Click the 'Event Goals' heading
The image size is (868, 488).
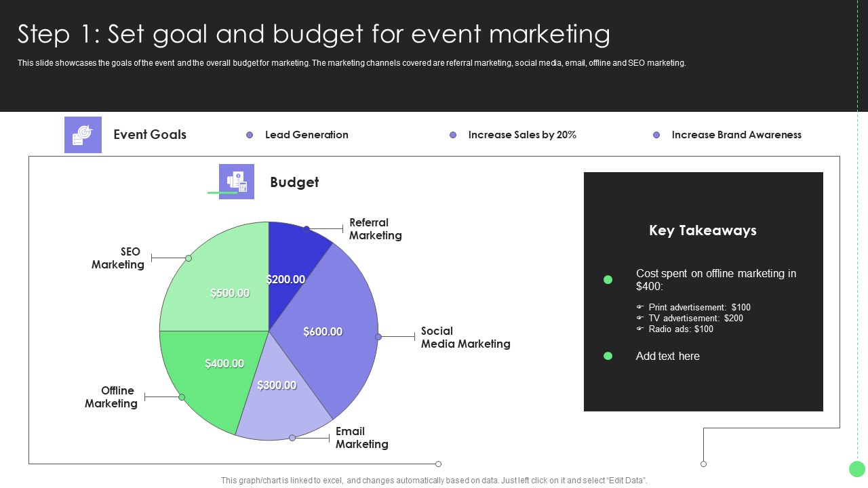(150, 134)
